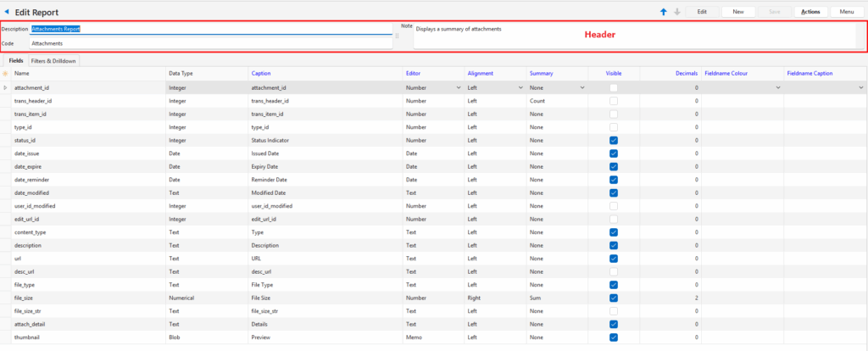Toggle Visible checkbox for file_size row
The image size is (868, 351).
tap(614, 298)
